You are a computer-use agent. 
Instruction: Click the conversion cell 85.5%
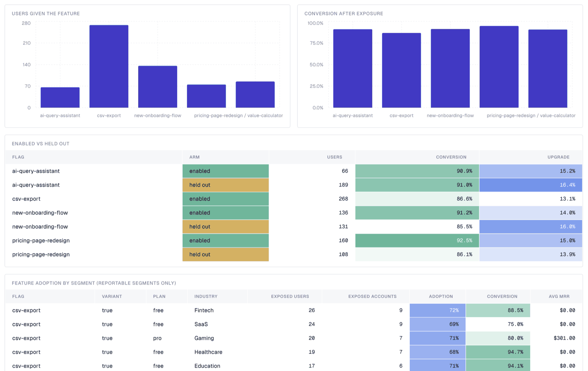pyautogui.click(x=417, y=227)
